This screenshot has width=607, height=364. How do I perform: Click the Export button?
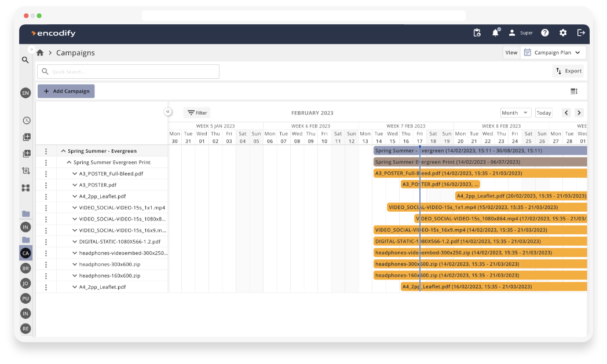[x=568, y=71]
